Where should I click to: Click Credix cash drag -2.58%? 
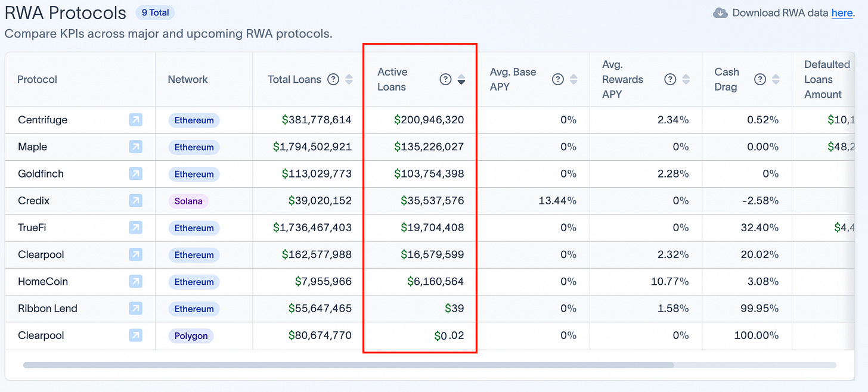[x=761, y=201]
